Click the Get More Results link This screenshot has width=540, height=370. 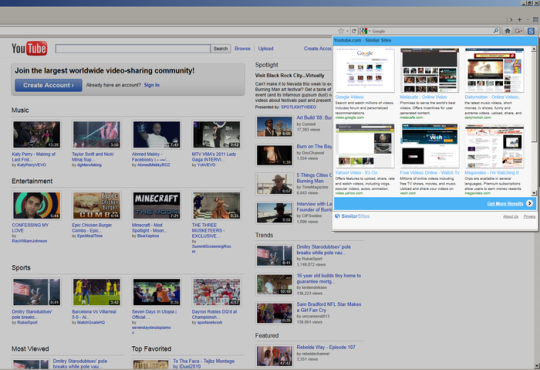coord(505,204)
